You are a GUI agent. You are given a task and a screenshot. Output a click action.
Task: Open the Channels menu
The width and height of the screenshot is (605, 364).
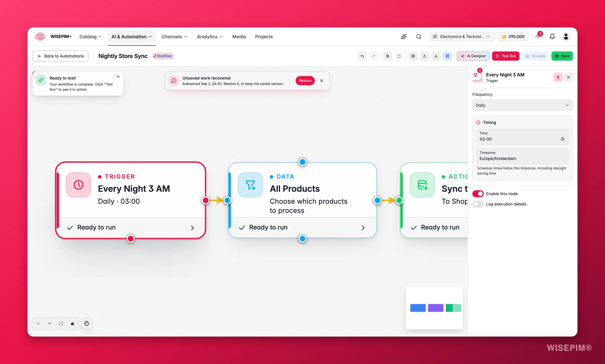coord(174,37)
